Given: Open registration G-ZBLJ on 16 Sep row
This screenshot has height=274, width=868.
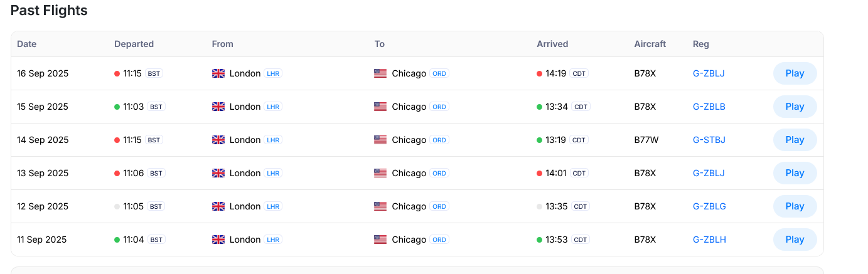Looking at the screenshot, I should (709, 73).
